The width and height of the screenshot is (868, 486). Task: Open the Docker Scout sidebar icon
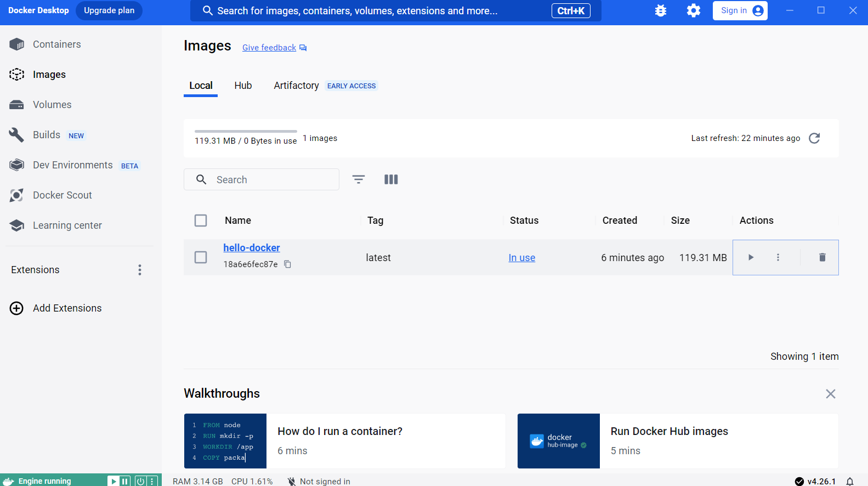17,195
